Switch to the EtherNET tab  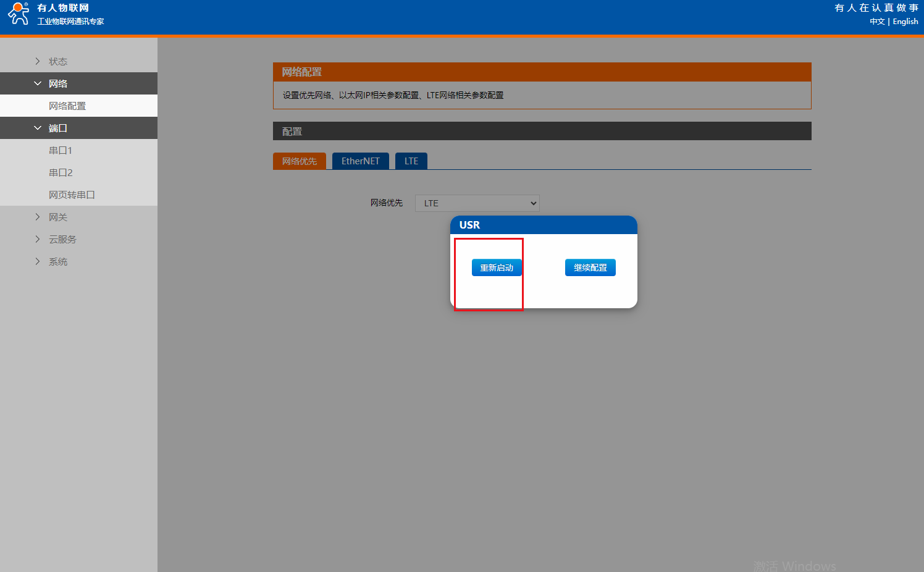[x=360, y=161]
